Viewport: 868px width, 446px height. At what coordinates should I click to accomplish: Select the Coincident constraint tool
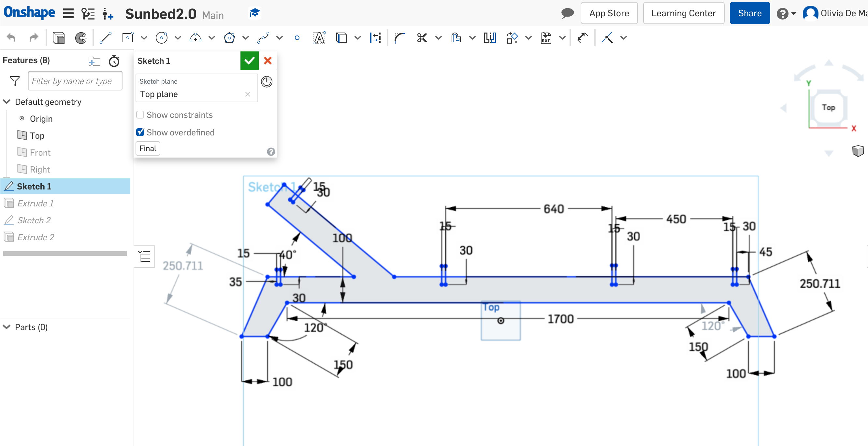(x=607, y=38)
